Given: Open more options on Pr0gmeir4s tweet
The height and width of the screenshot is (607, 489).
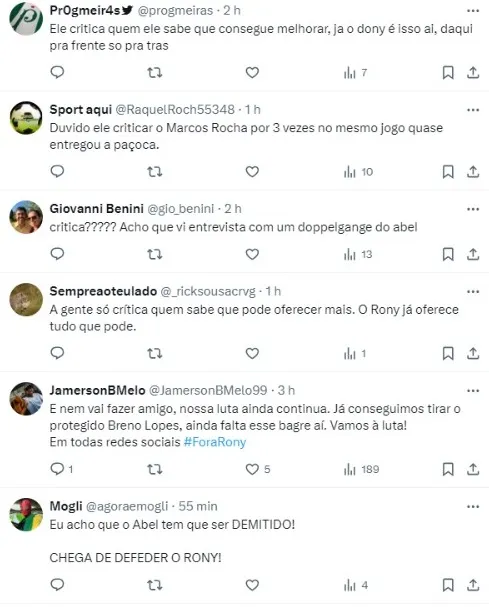Looking at the screenshot, I should [473, 11].
